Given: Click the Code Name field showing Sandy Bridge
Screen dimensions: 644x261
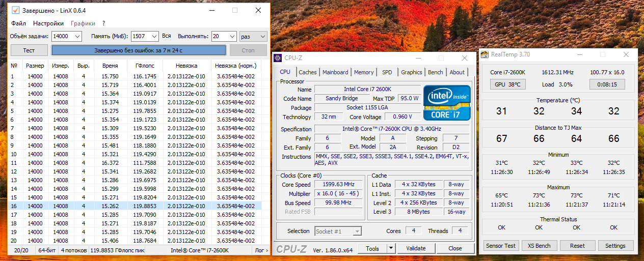Looking at the screenshot, I should pyautogui.click(x=342, y=98).
